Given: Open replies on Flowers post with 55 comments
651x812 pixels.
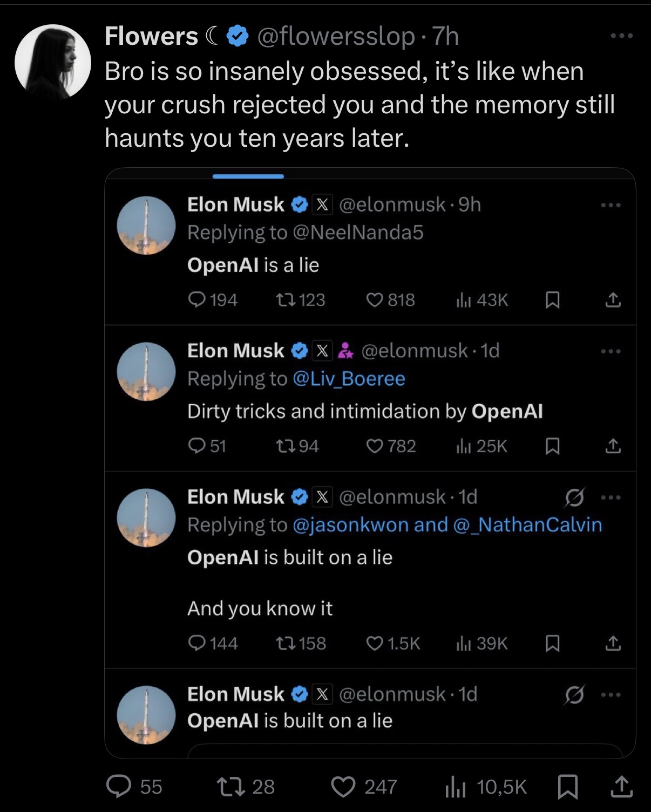Looking at the screenshot, I should (x=117, y=787).
